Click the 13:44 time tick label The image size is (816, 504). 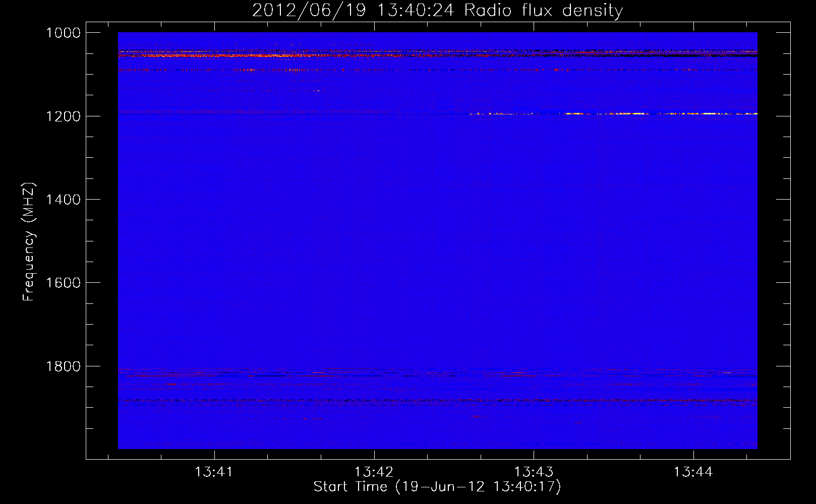(693, 472)
